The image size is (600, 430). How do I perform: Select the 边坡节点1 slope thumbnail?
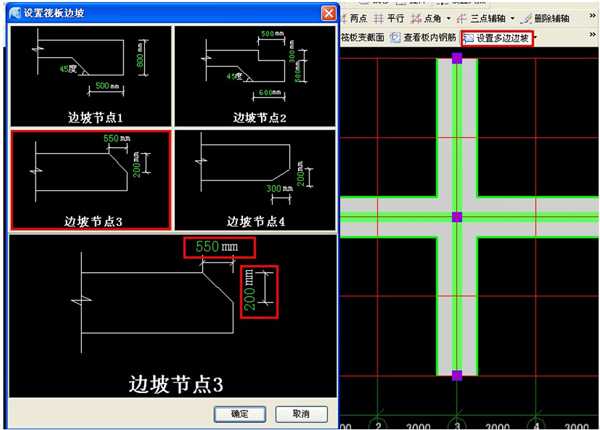(91, 76)
